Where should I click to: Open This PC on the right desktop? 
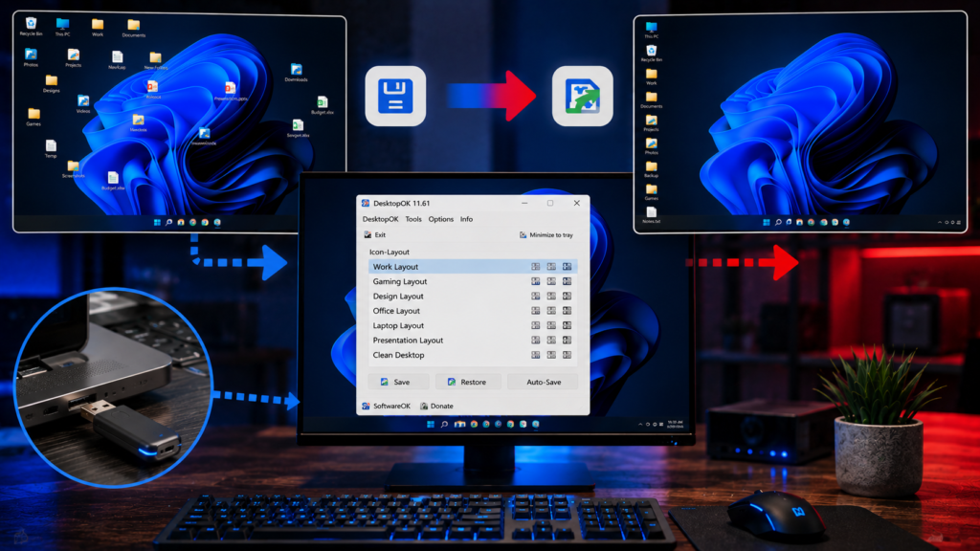651,30
